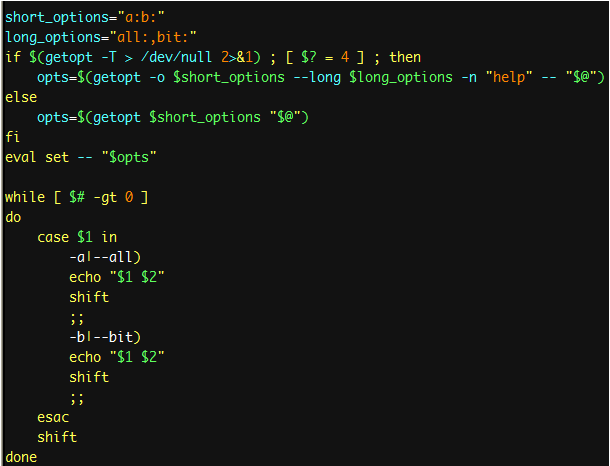Click the fallback getopt $short_options line
This screenshot has height=466, width=610.
(x=173, y=117)
